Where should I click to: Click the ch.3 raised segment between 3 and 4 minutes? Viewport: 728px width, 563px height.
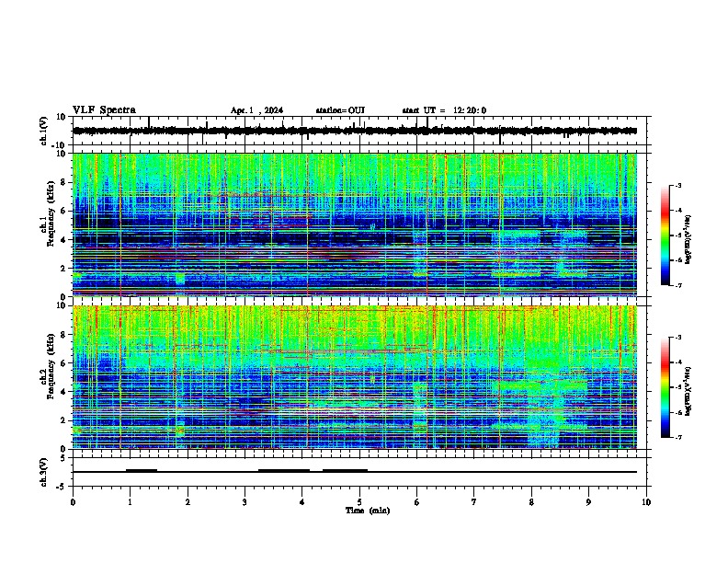(284, 470)
